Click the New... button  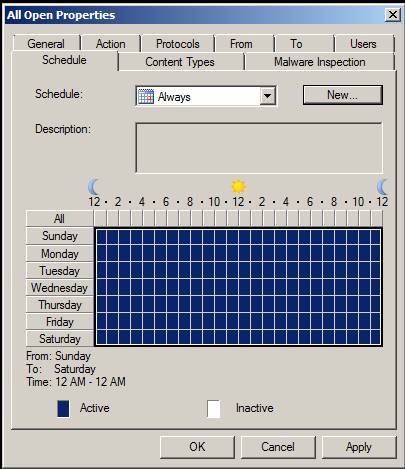pos(342,95)
